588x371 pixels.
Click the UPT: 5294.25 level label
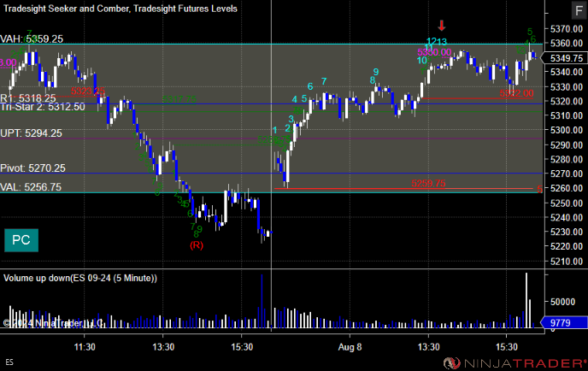click(31, 133)
